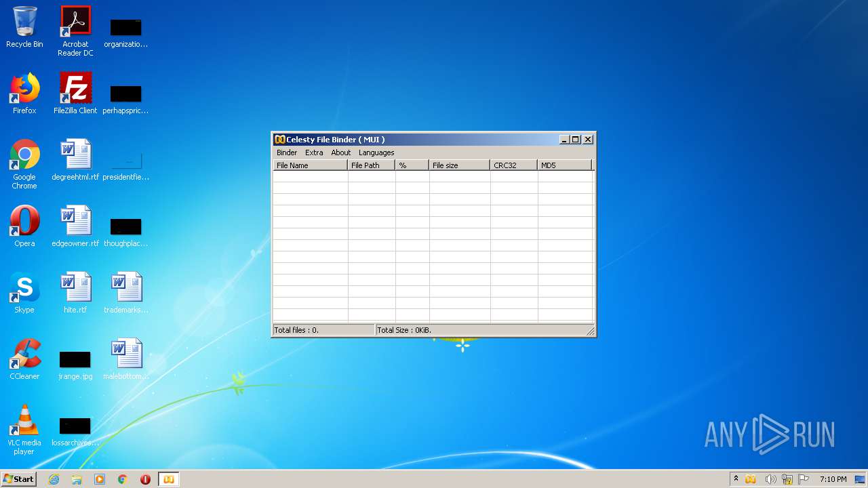Open the Binder menu
The image size is (868, 488).
point(286,152)
